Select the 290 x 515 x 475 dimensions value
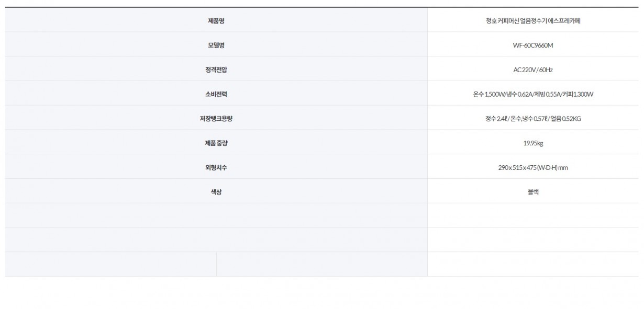 point(533,168)
